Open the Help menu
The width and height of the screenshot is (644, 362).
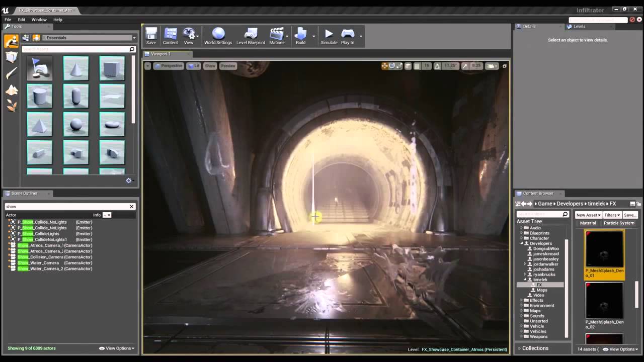pyautogui.click(x=58, y=20)
